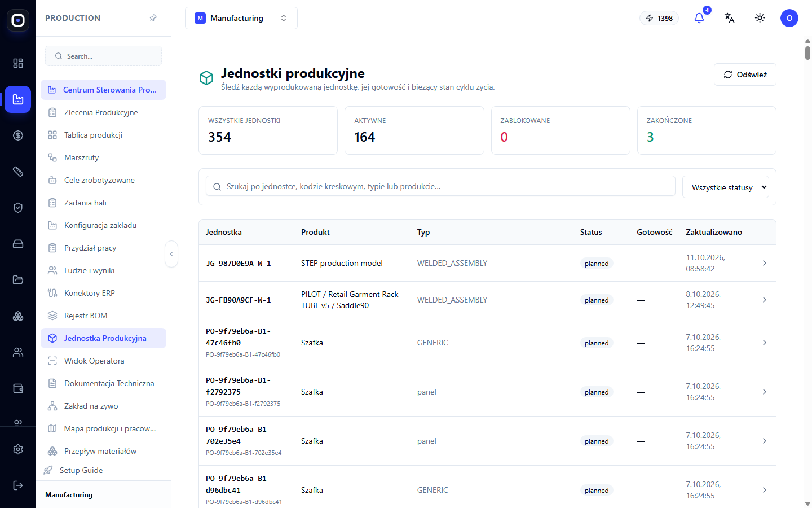This screenshot has width=812, height=508.
Task: Open notifications bell
Action: click(699, 18)
